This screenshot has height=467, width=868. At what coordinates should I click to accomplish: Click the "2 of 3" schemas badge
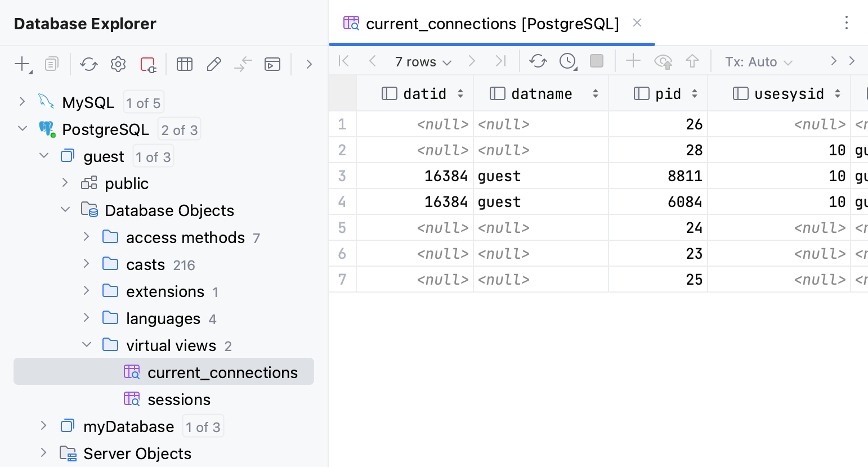179,130
